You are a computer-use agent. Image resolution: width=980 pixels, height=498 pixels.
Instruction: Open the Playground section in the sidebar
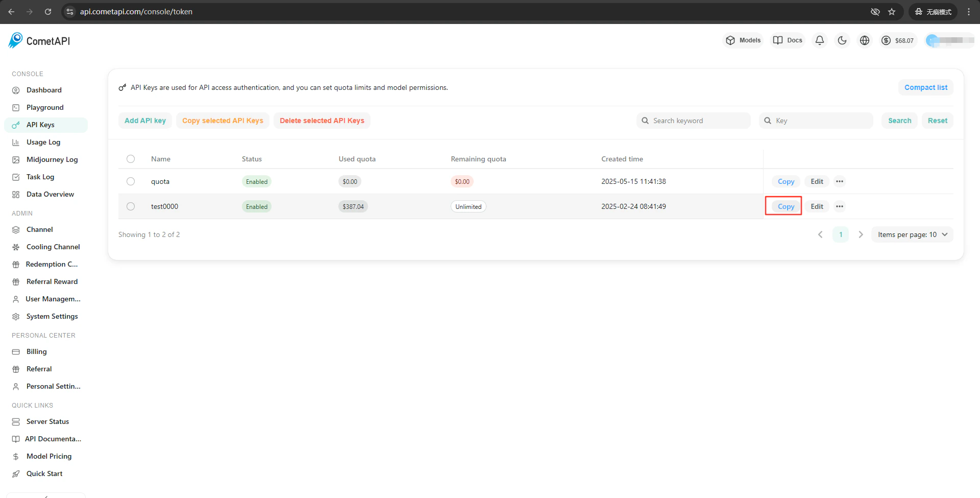pyautogui.click(x=45, y=107)
